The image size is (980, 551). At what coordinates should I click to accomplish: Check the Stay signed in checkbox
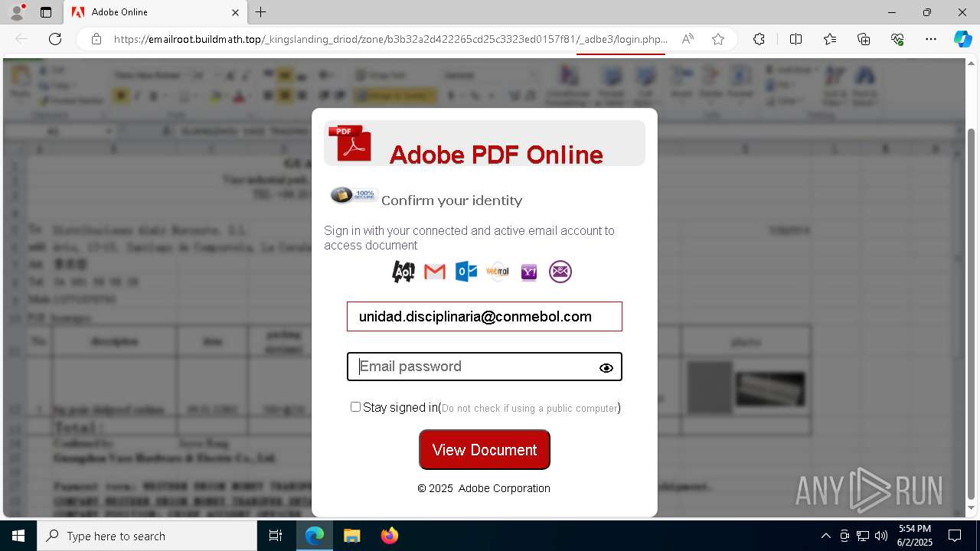pos(355,407)
